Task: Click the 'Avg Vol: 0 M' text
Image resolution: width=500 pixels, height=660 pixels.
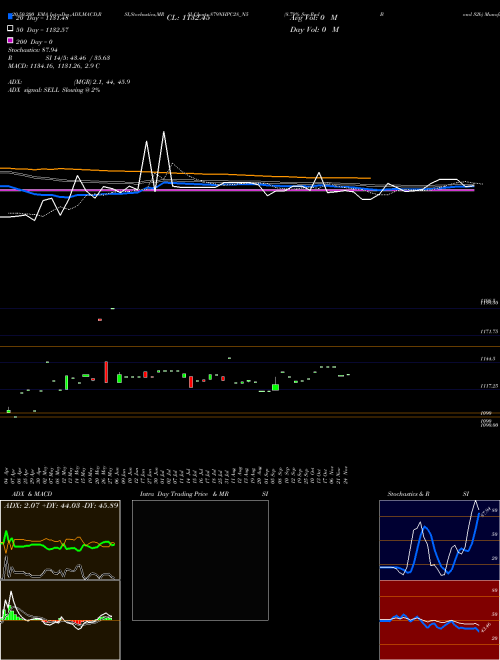Action: (314, 18)
